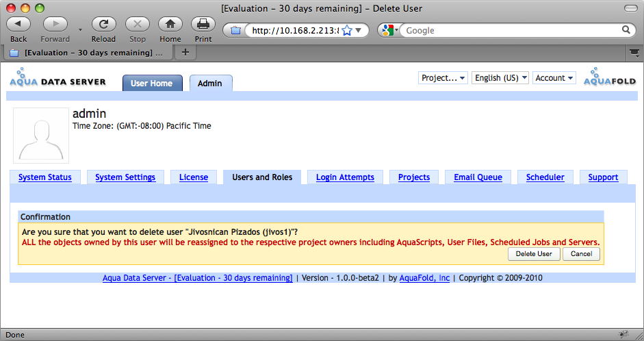The height and width of the screenshot is (341, 644).
Task: Open the AquaFold, Inc footer link
Action: [x=425, y=278]
